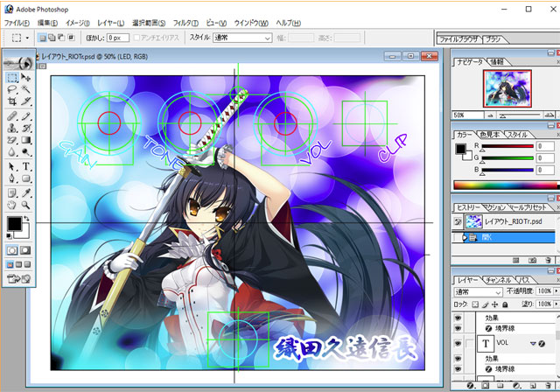Open レイヤー menu in menu bar
This screenshot has height=392, width=560.
point(111,24)
